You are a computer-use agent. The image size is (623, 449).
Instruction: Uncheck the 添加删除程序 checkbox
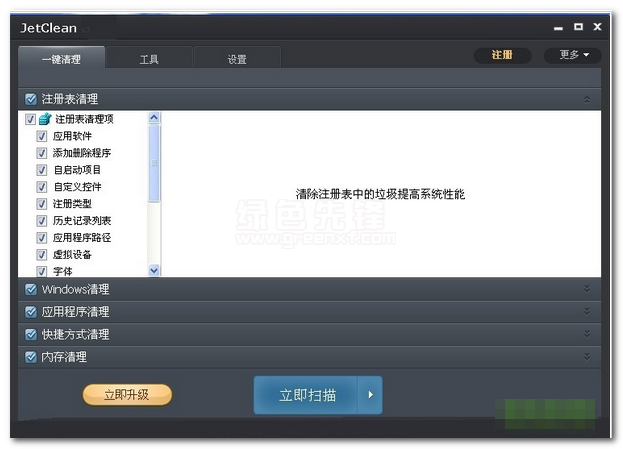(42, 153)
